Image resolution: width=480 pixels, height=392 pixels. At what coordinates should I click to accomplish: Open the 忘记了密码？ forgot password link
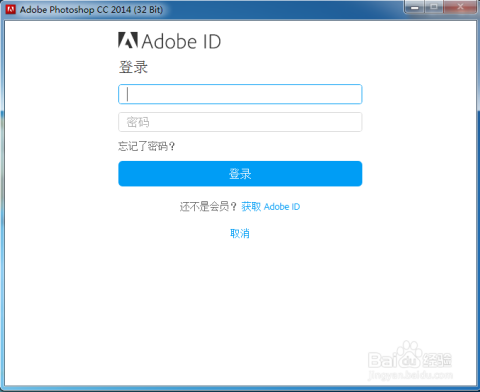point(147,146)
